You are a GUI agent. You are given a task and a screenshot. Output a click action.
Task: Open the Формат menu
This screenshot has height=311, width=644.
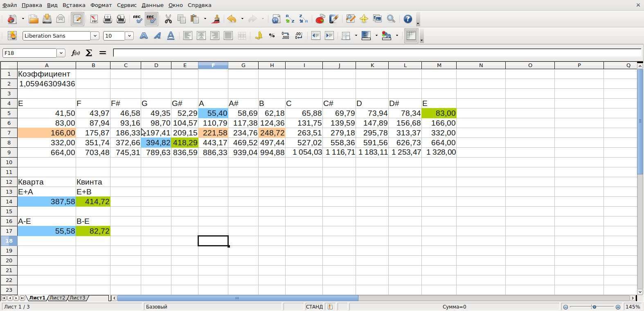101,5
